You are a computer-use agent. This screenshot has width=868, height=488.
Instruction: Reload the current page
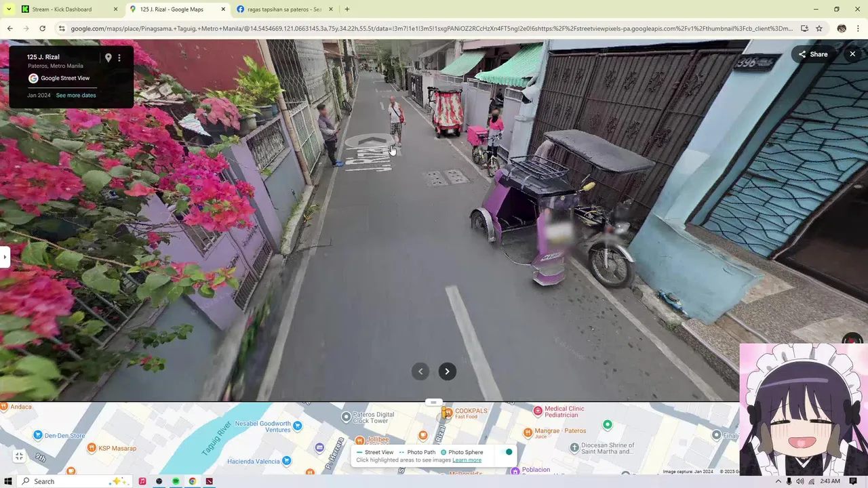coord(42,28)
